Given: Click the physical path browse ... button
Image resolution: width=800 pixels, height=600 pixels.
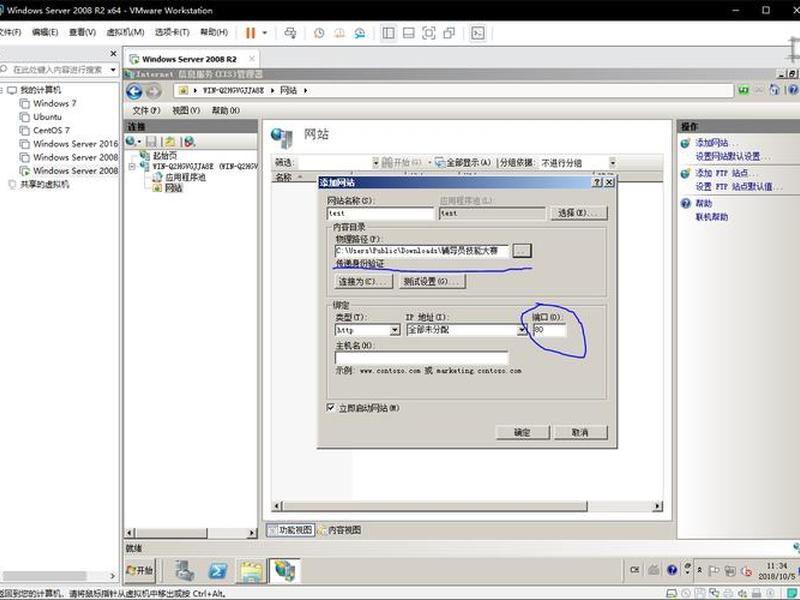Looking at the screenshot, I should (521, 251).
